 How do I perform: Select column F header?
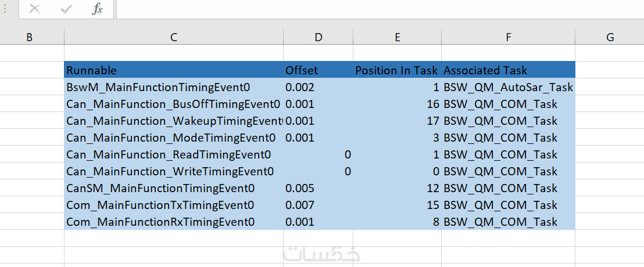(508, 37)
